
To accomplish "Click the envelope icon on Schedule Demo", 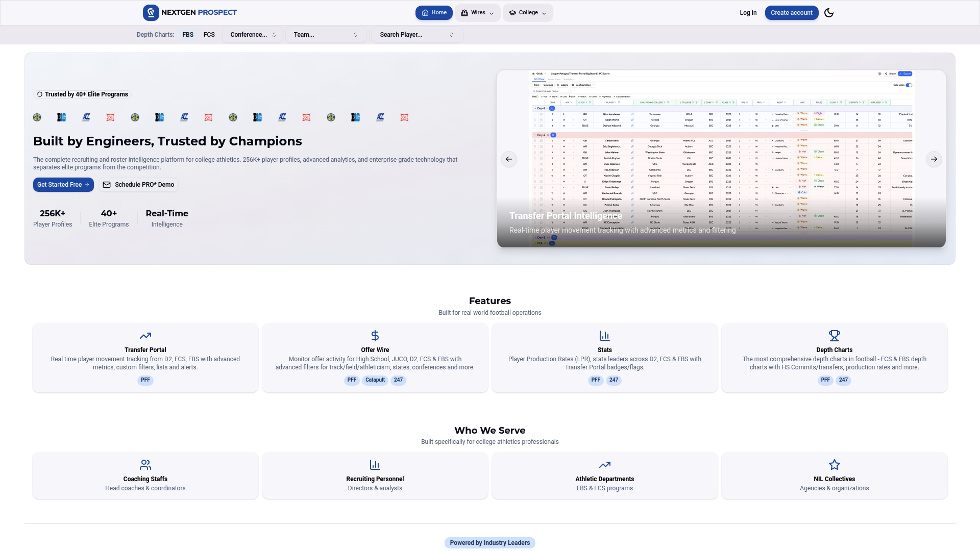I will point(107,185).
